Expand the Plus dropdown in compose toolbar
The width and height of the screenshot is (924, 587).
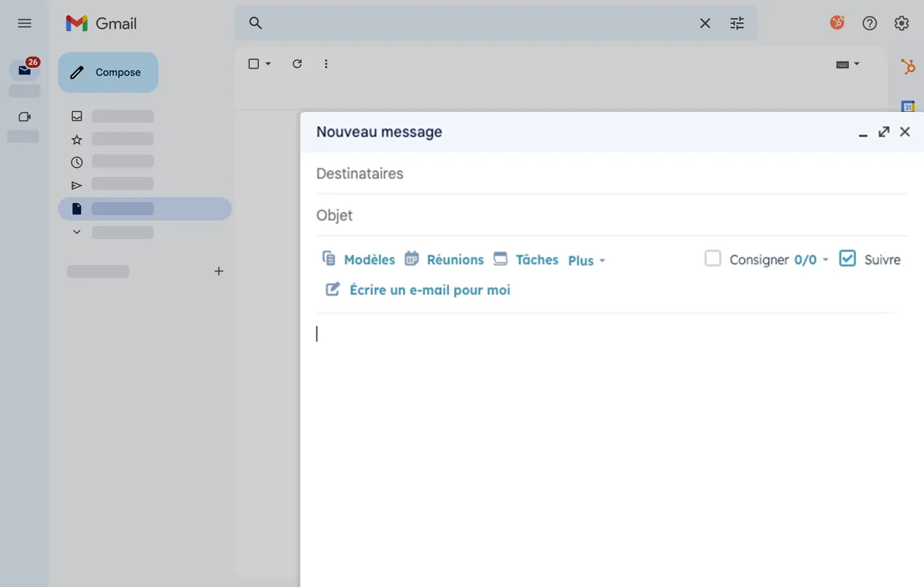click(586, 261)
